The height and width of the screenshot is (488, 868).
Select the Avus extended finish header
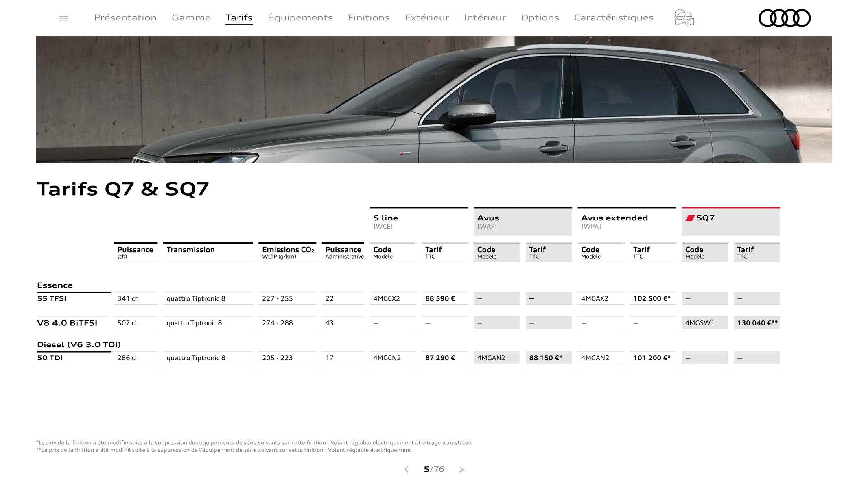[627, 222]
